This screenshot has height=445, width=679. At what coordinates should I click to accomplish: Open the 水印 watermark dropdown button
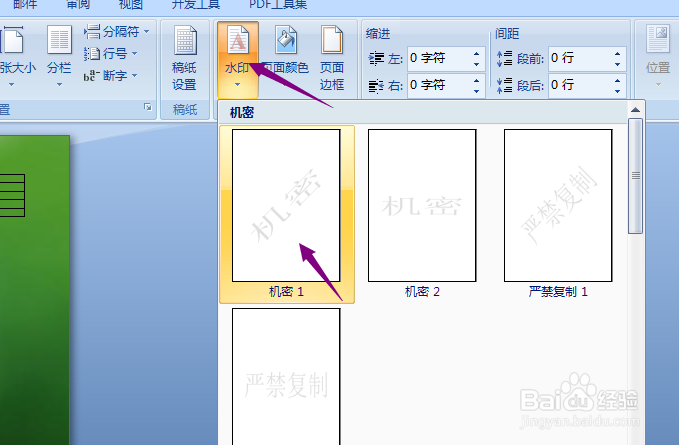[238, 60]
